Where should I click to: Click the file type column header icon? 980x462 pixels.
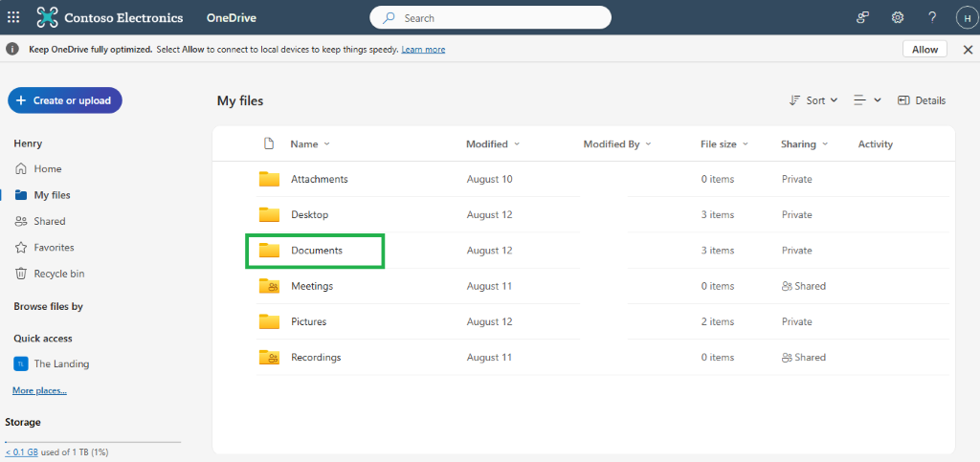[269, 144]
